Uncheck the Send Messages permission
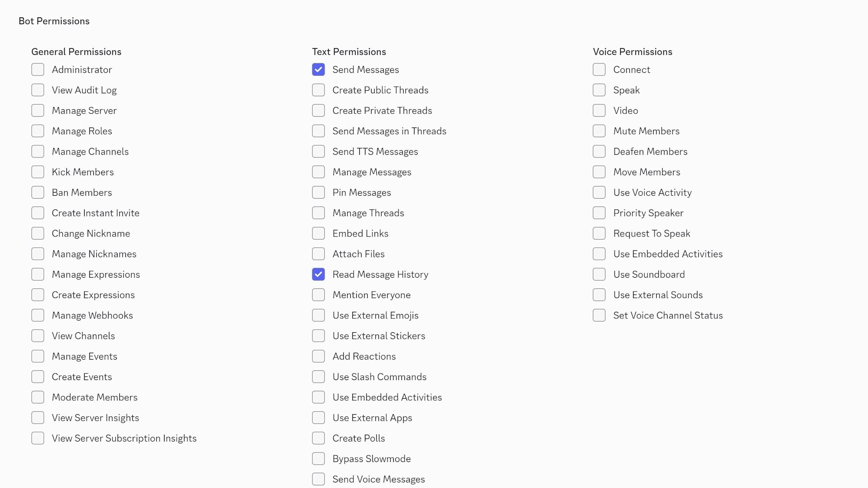Screen dimensions: 868x488 [318, 69]
